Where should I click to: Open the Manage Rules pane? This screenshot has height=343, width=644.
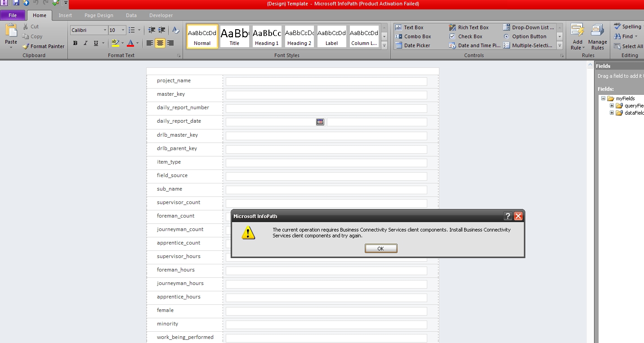(x=598, y=37)
